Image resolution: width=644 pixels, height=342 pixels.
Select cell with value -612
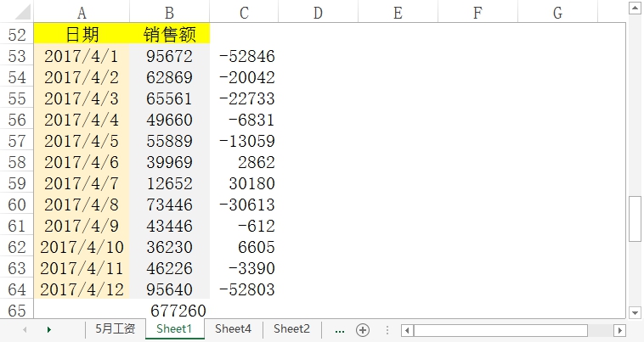(244, 225)
